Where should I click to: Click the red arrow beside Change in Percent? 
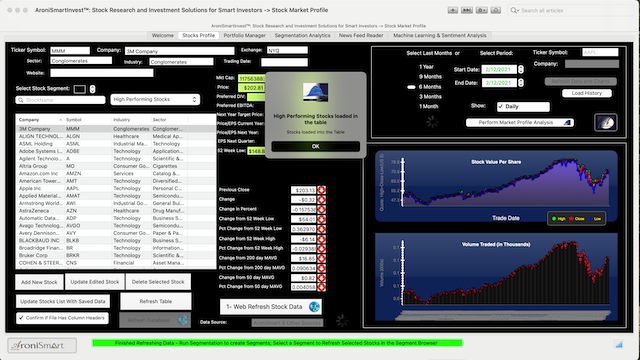322,209
